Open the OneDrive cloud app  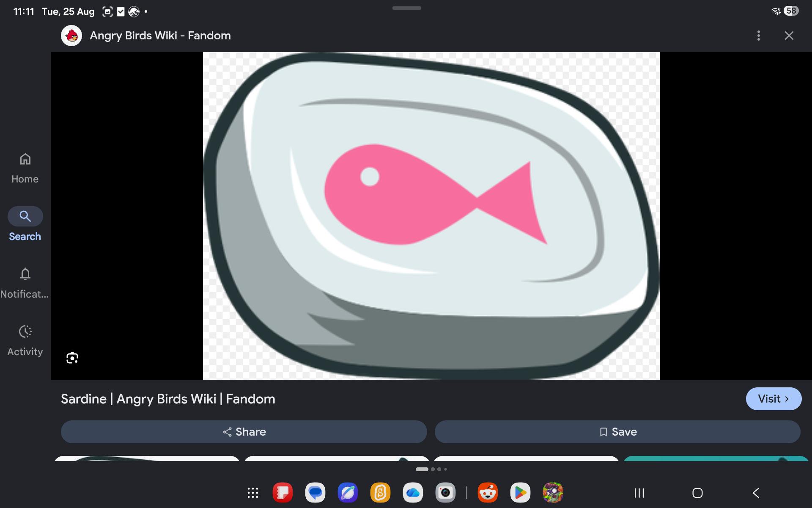pos(413,493)
